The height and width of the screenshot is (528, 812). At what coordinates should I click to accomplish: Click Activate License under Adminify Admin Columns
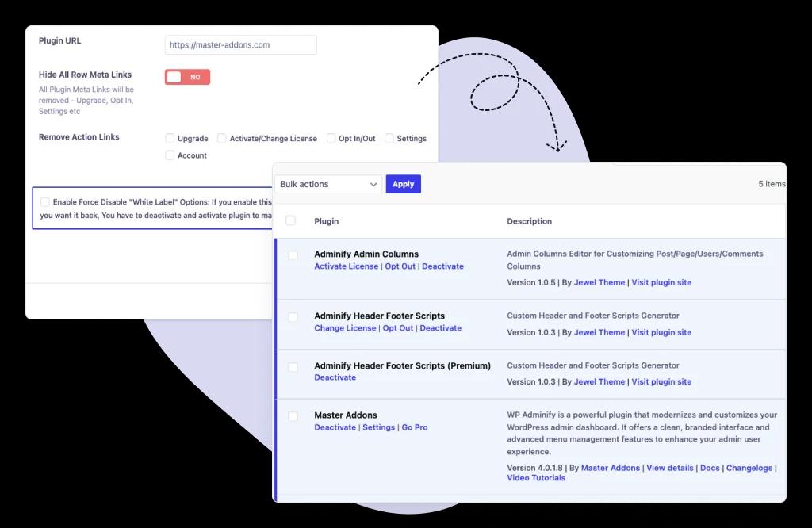pos(346,266)
